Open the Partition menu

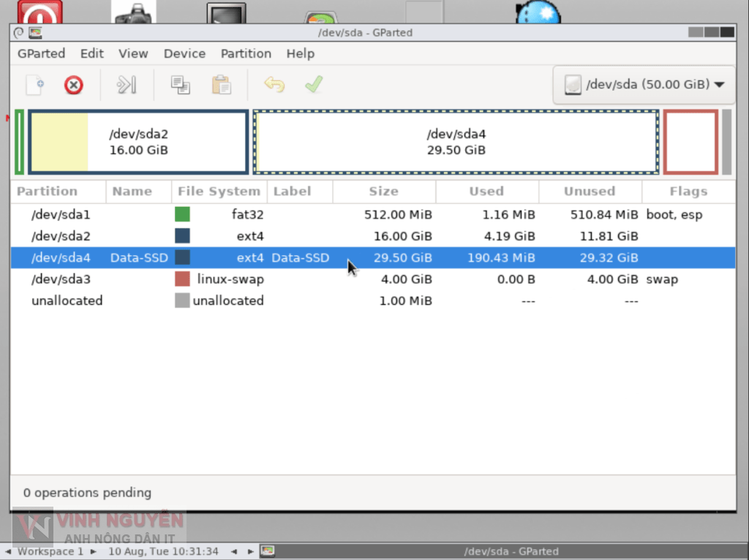(246, 53)
